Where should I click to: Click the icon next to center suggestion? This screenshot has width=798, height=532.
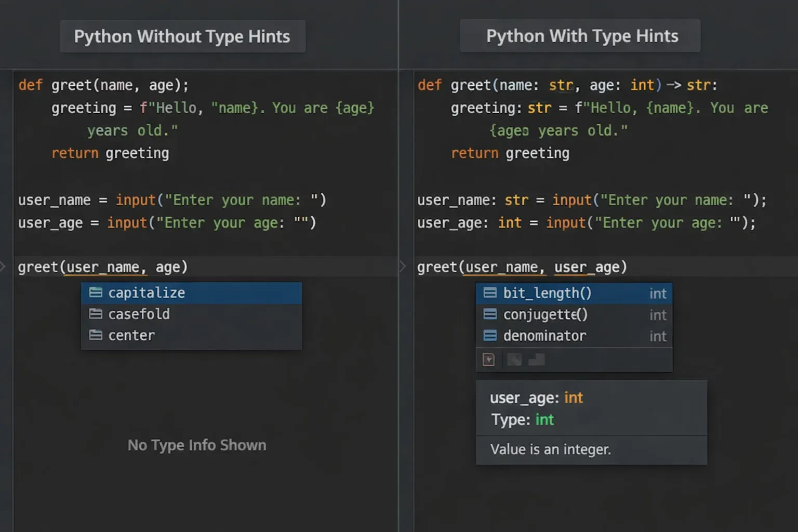(96, 335)
